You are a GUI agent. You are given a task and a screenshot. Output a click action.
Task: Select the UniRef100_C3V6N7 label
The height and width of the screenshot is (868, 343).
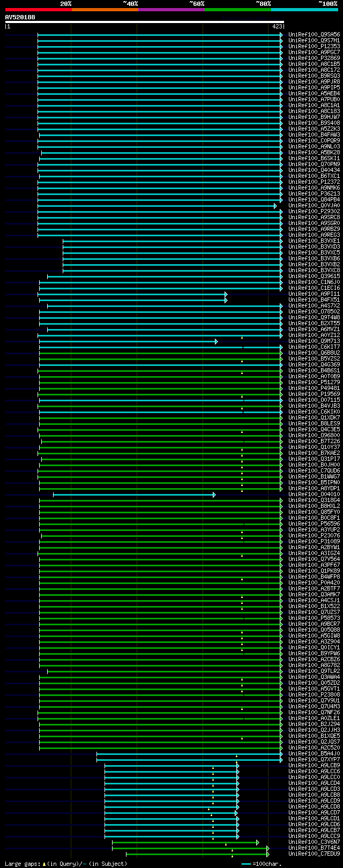pyautogui.click(x=314, y=842)
